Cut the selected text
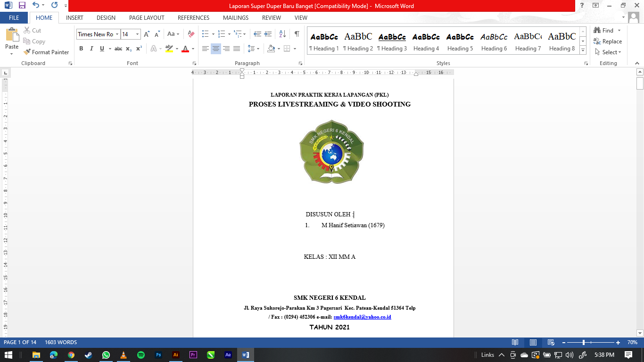 pyautogui.click(x=33, y=30)
